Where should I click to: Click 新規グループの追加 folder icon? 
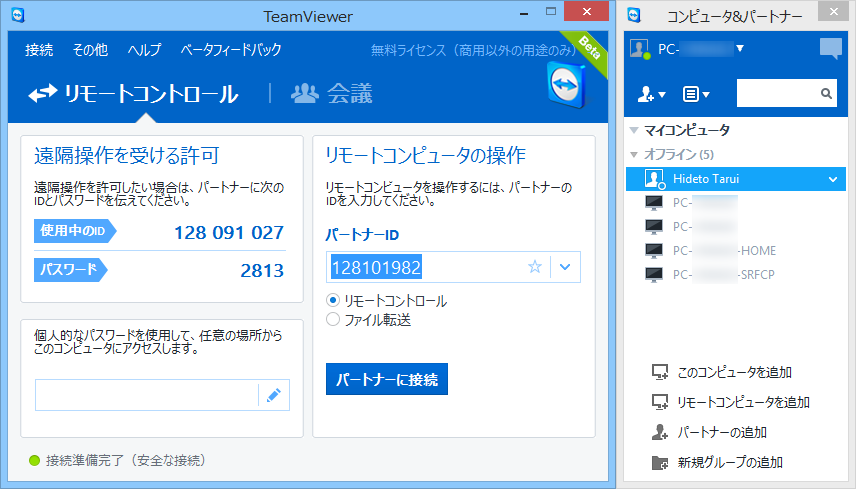tap(660, 462)
